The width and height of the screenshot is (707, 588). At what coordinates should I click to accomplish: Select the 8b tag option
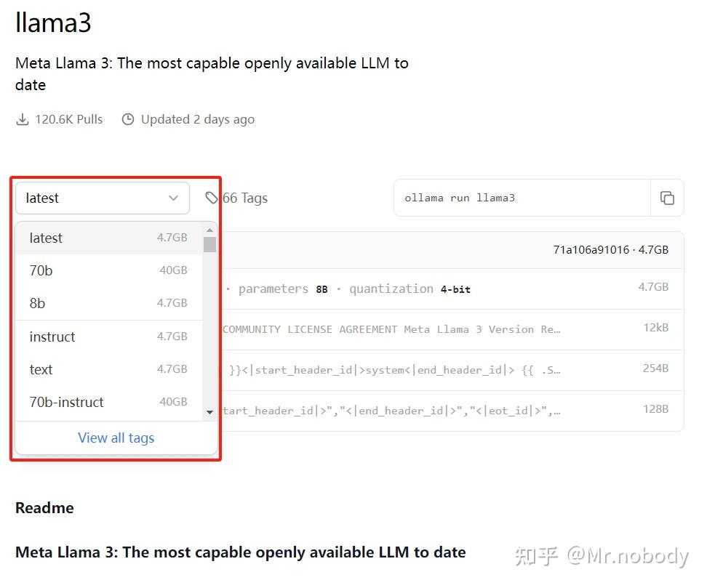click(x=37, y=303)
